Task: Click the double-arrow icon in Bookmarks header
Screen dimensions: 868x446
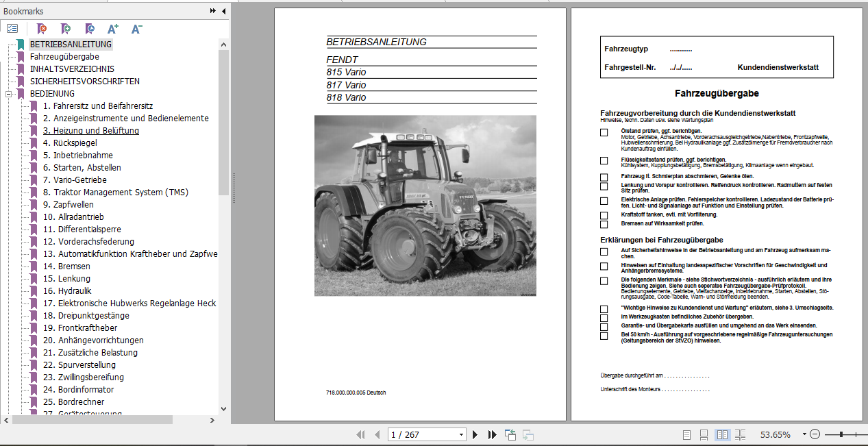Action: (213, 11)
